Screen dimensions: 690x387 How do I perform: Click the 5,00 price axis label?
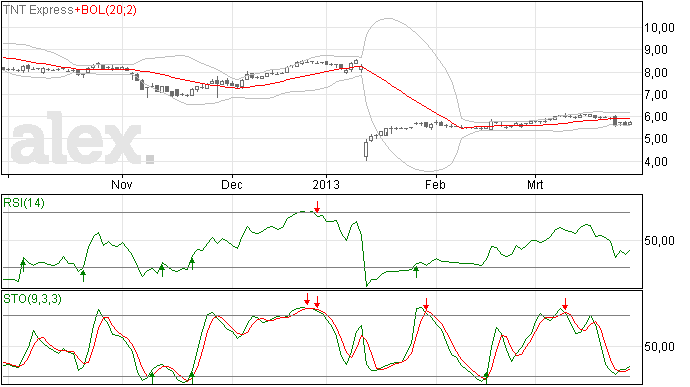point(656,139)
